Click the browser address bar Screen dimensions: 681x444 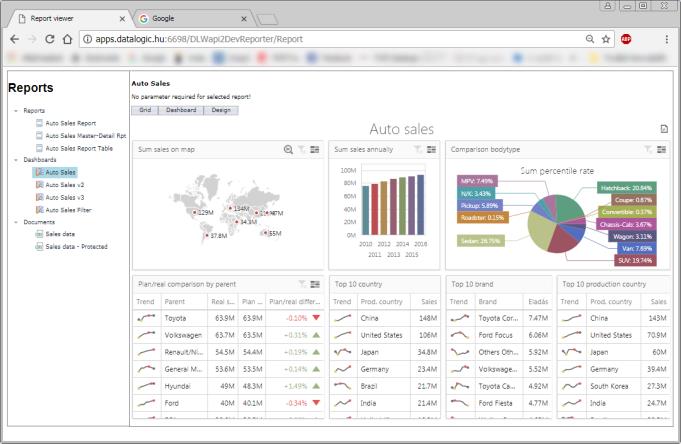point(330,39)
